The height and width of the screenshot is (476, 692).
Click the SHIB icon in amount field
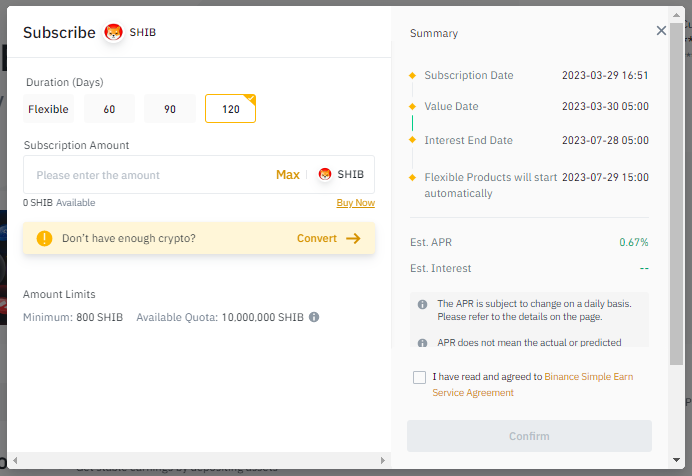click(x=325, y=174)
